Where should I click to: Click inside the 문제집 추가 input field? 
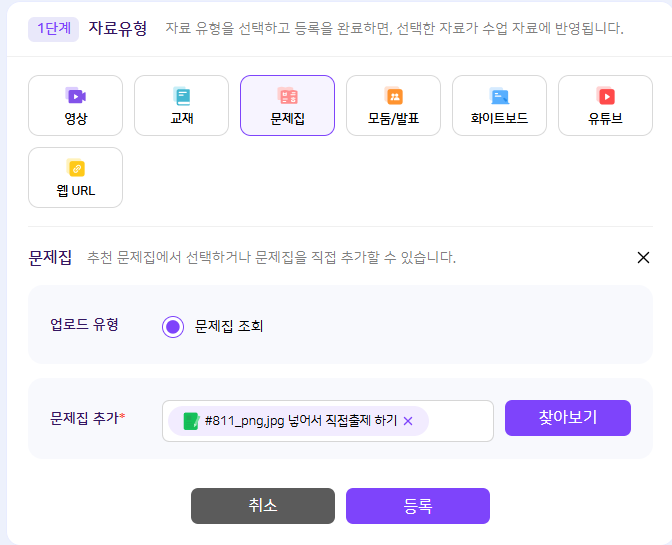pos(461,421)
